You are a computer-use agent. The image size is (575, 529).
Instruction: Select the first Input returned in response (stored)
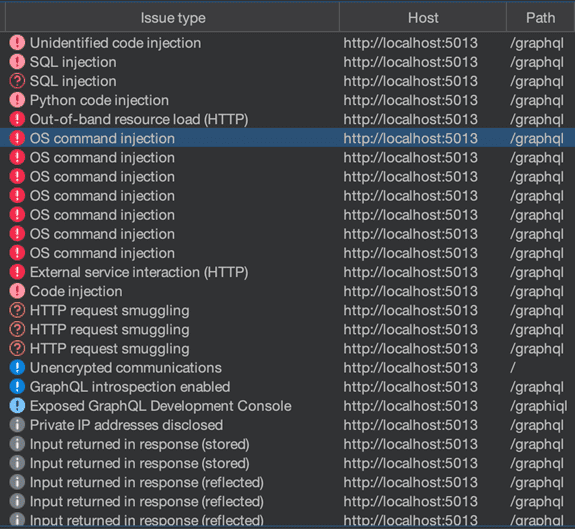point(288,444)
